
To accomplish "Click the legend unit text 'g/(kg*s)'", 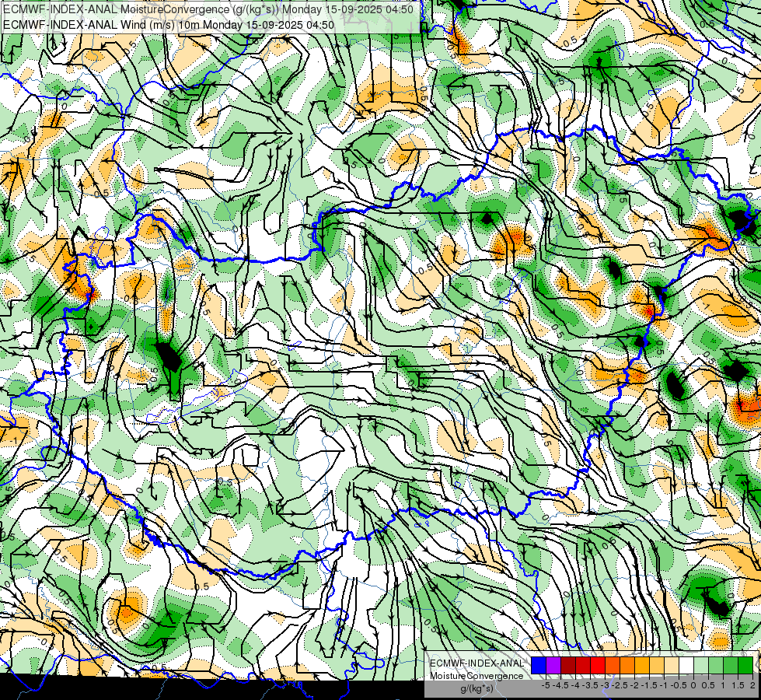I will pos(476,688).
